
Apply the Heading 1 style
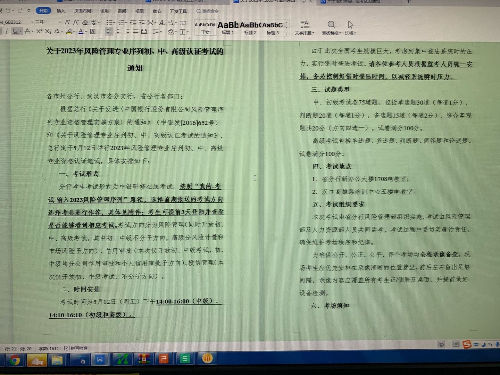228,28
